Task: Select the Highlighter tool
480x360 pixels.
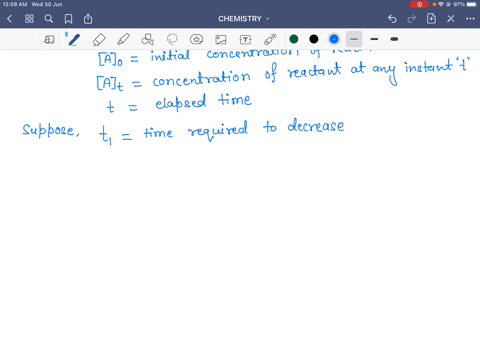Action: [123, 39]
